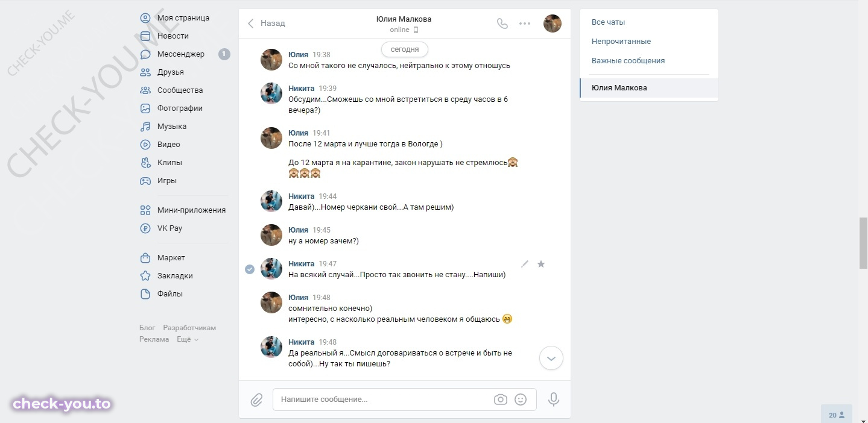Click message 'Давай)...Номер черкани свой...А там решим)'
The height and width of the screenshot is (423, 868).
point(371,207)
